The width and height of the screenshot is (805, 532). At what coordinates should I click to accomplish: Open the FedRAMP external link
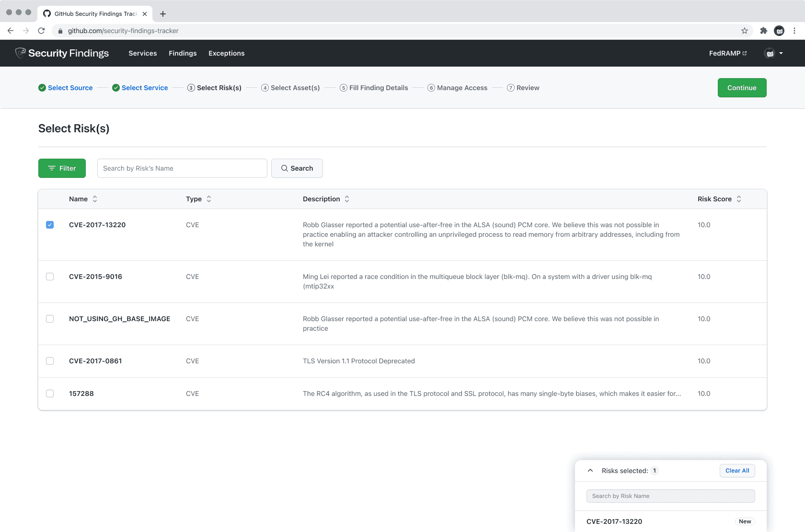728,53
